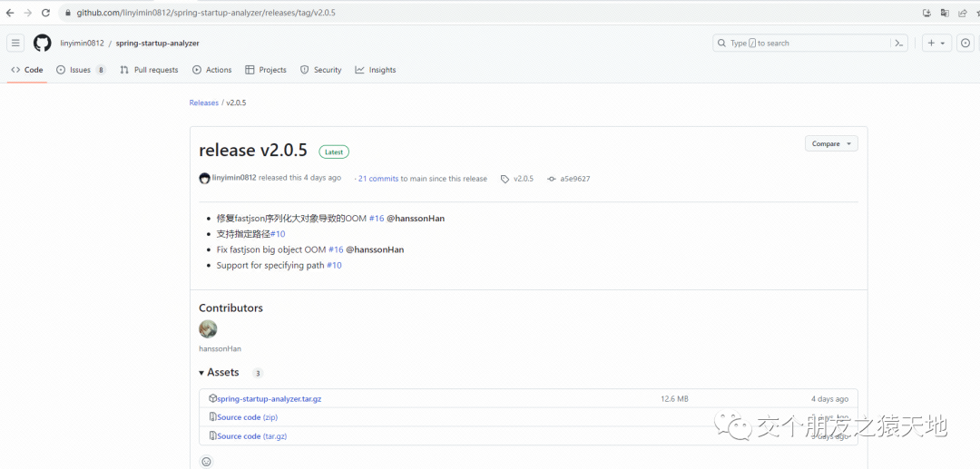The width and height of the screenshot is (980, 469).
Task: Click the browser share page icon
Action: (x=963, y=13)
